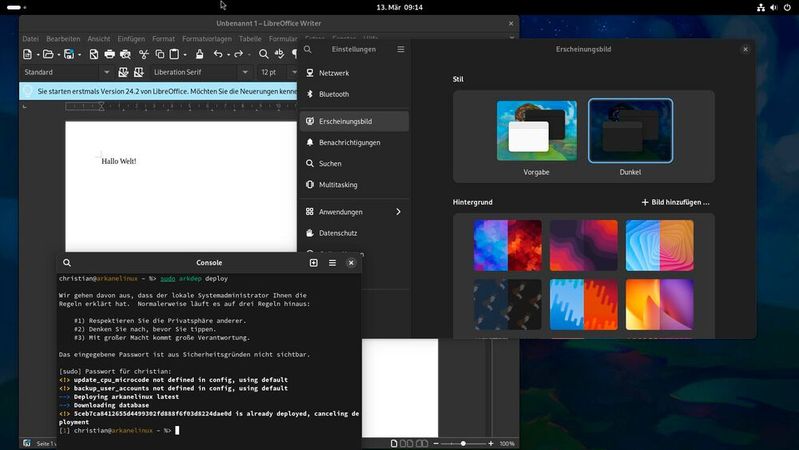Open the Datei menu

click(x=31, y=39)
